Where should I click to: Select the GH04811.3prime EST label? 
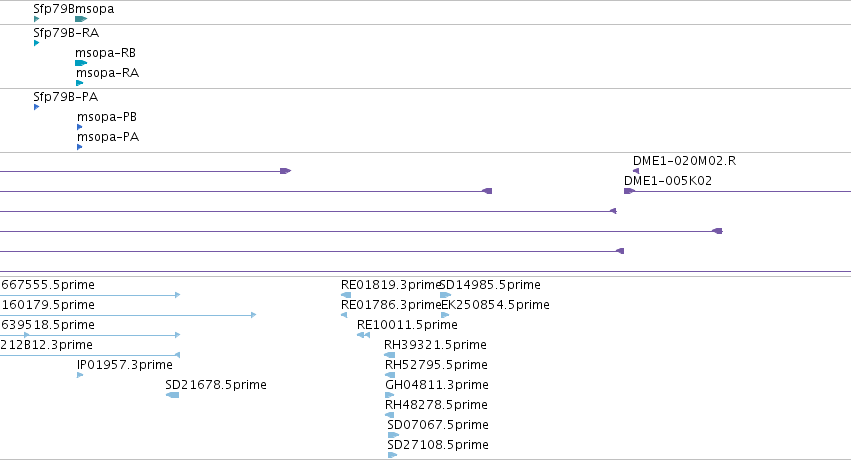(437, 385)
